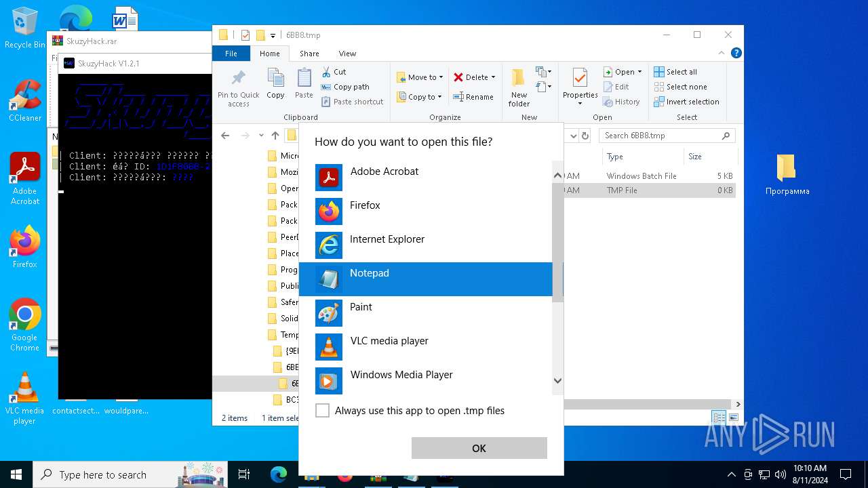Screen dimensions: 868x488
Task: Select the TMP File row
Action: 649,190
